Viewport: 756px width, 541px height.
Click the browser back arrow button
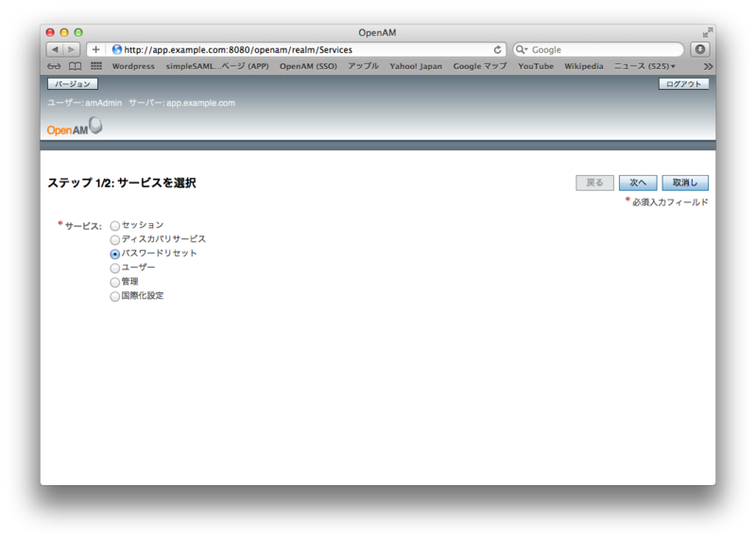pyautogui.click(x=55, y=49)
